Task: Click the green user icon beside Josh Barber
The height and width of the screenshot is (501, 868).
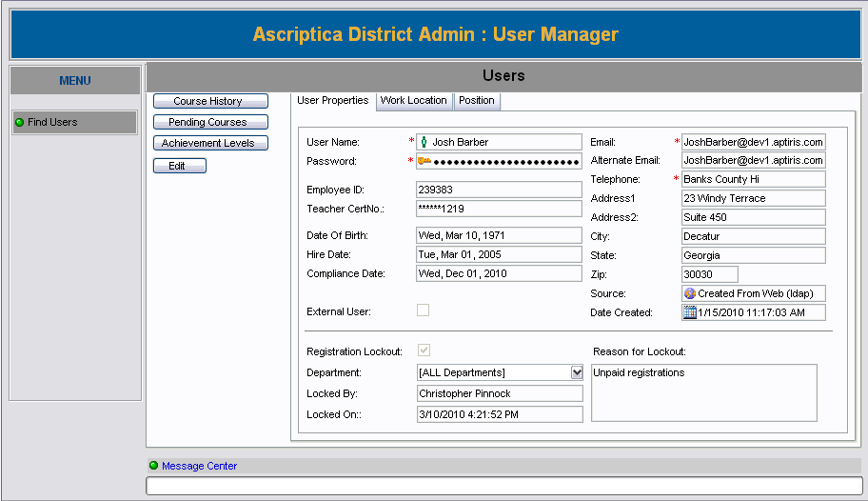Action: (x=424, y=142)
